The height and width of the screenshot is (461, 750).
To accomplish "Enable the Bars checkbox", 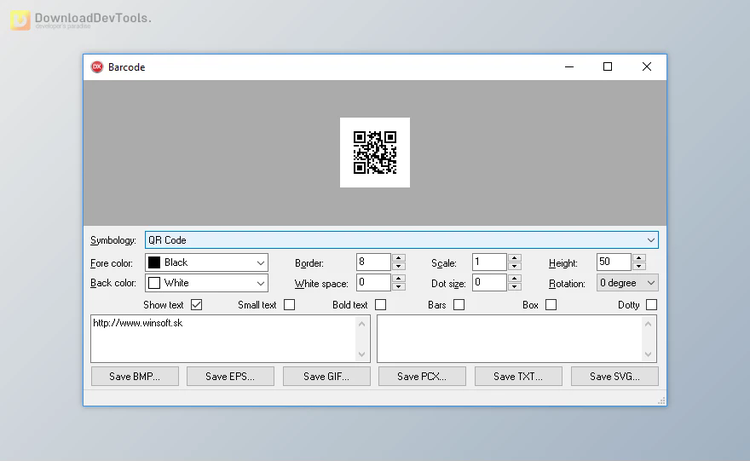I will click(459, 305).
